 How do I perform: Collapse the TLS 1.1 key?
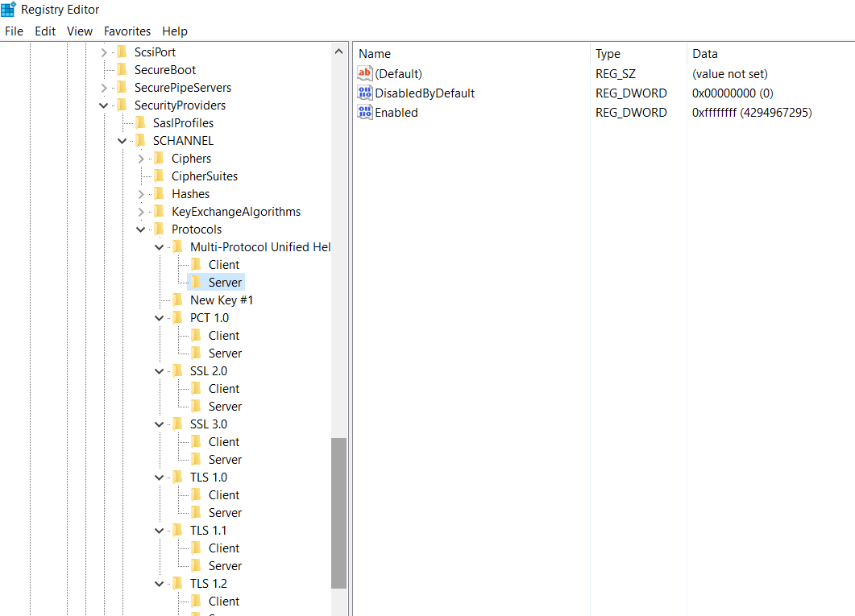pos(160,531)
